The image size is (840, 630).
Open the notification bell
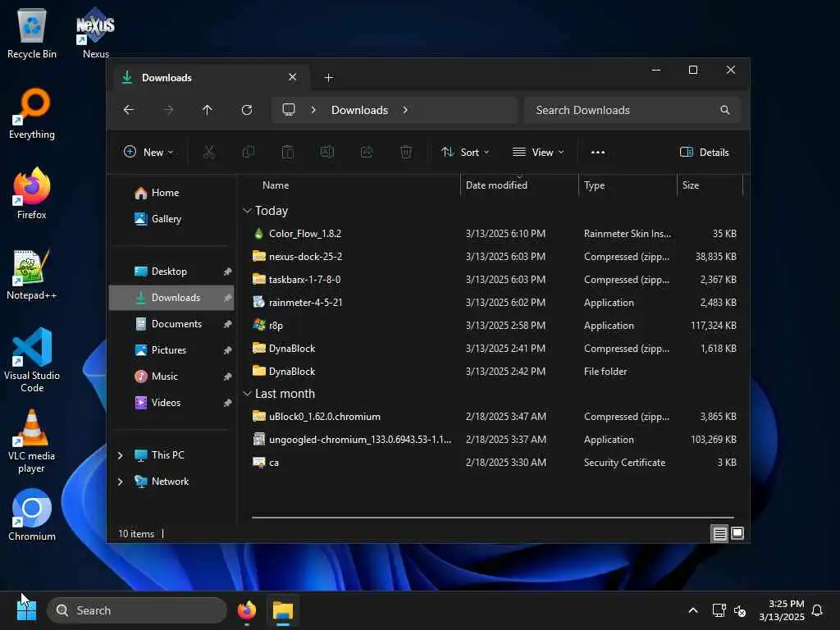[818, 610]
